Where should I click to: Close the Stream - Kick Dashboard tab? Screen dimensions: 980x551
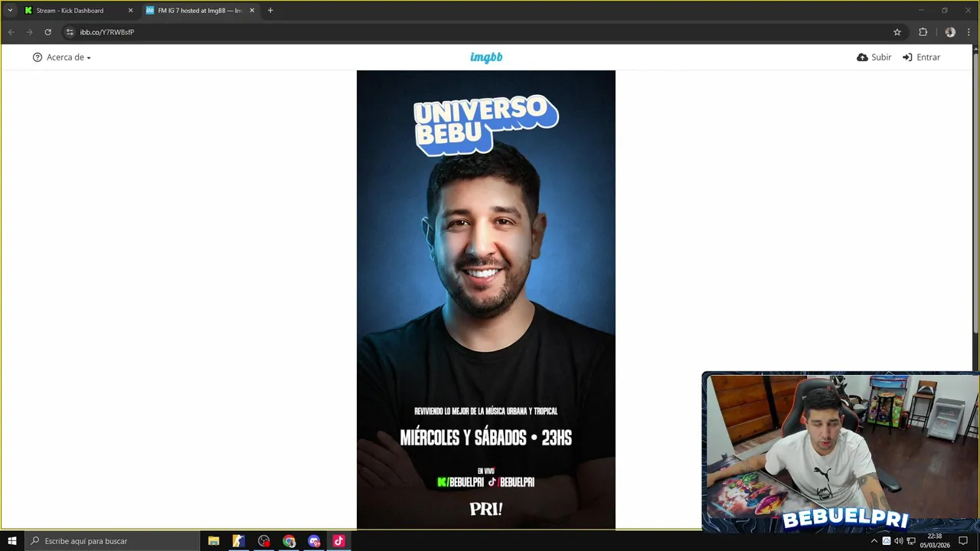click(x=130, y=11)
